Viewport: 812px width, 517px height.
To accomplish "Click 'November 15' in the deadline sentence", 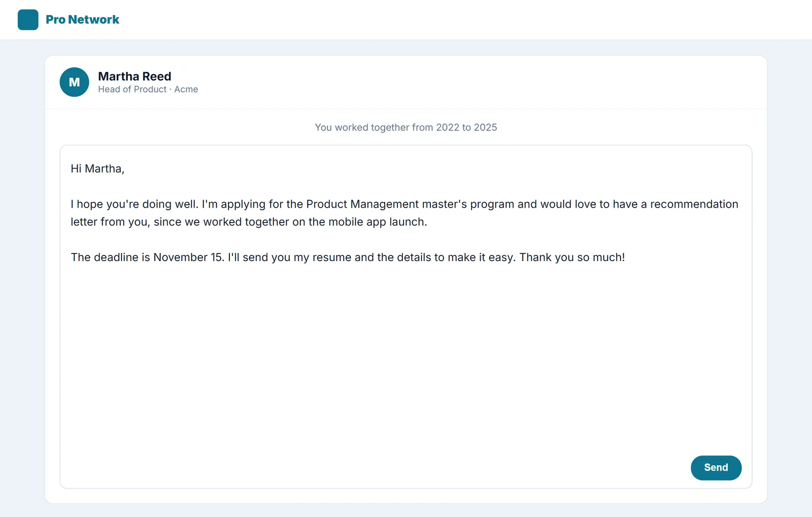I will 188,257.
